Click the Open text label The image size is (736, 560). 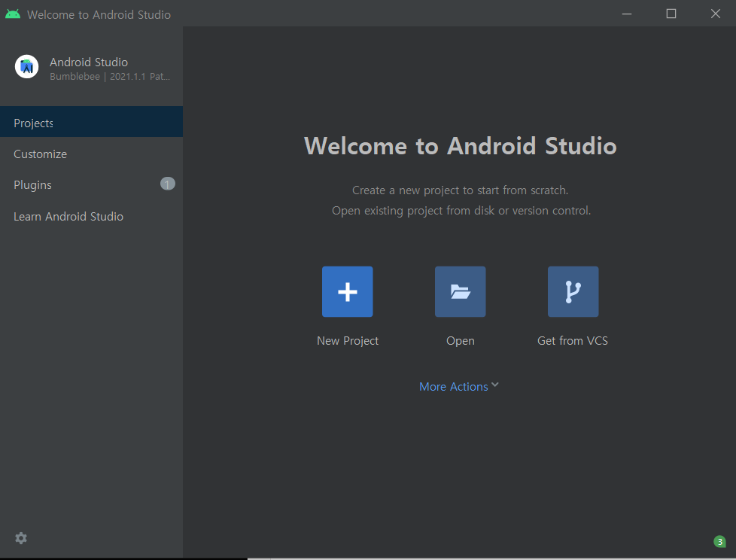pyautogui.click(x=460, y=341)
